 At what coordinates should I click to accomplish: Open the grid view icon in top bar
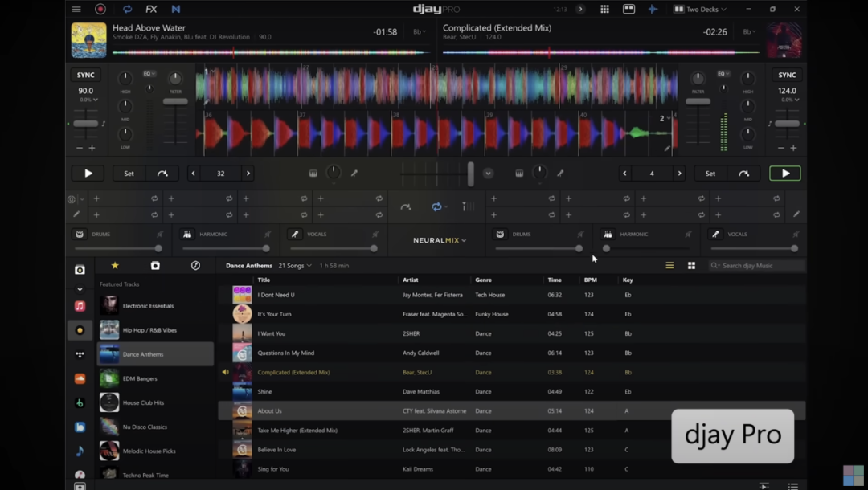(x=604, y=9)
